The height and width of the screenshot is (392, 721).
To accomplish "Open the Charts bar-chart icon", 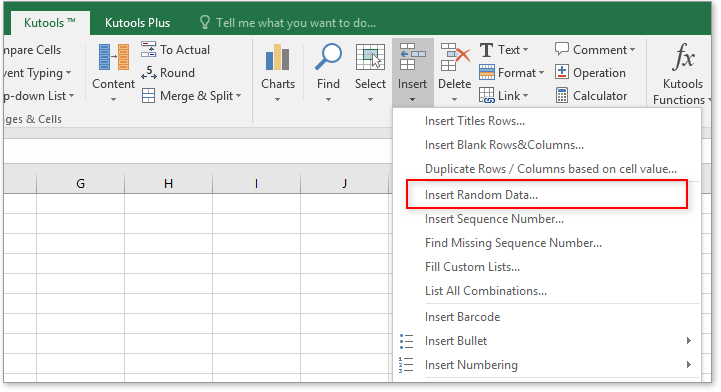I will tap(278, 57).
